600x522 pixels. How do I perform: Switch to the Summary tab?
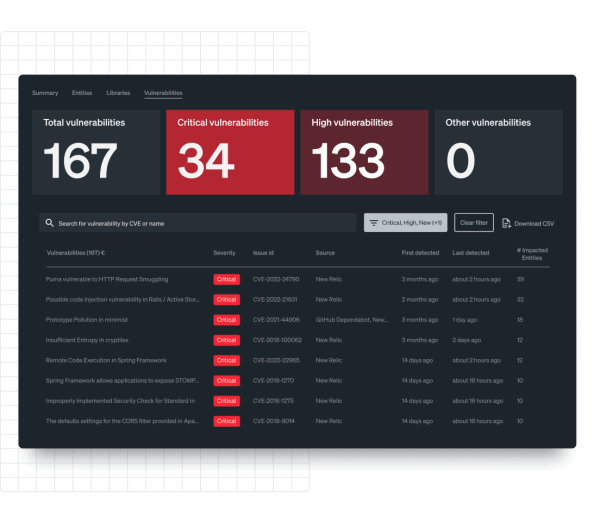[x=45, y=93]
